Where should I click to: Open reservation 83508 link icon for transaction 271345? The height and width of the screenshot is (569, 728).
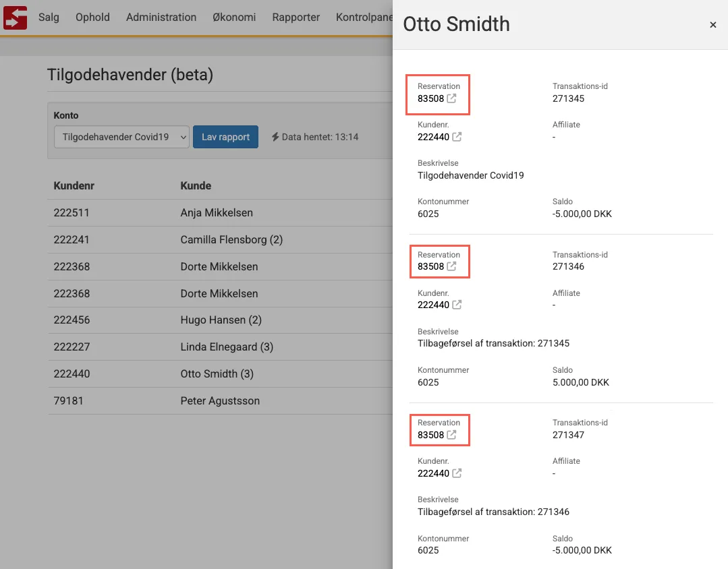pos(452,98)
